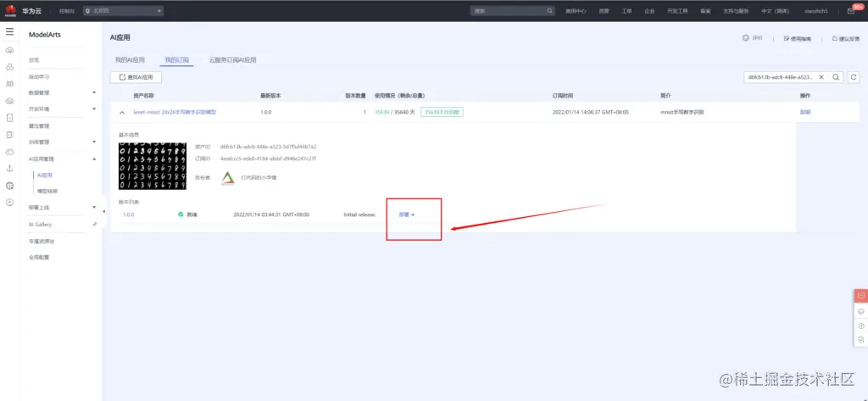Collapse the lenet-mnist row chevron

[x=122, y=112]
